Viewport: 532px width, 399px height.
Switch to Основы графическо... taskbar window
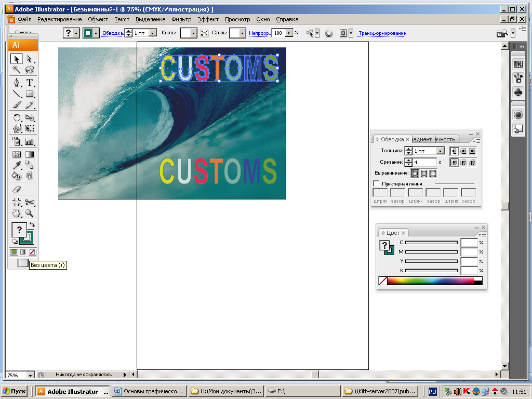(149, 391)
